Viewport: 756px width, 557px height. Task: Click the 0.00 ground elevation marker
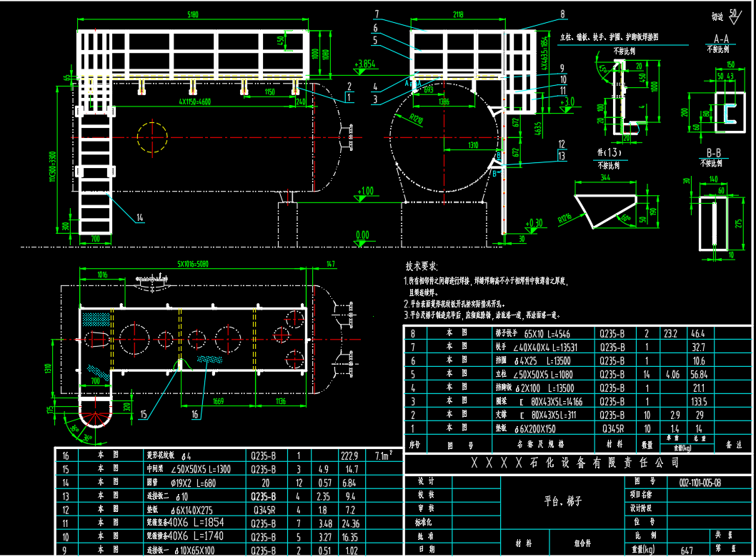[362, 235]
